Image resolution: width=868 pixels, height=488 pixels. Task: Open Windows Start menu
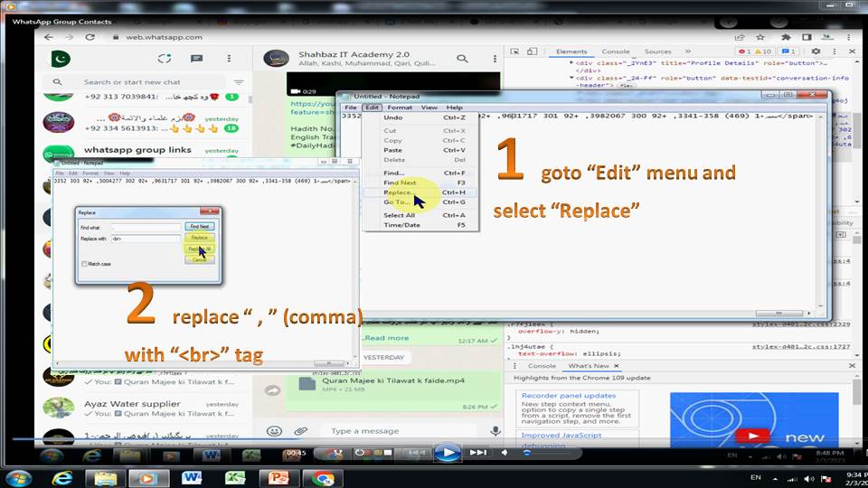[19, 478]
